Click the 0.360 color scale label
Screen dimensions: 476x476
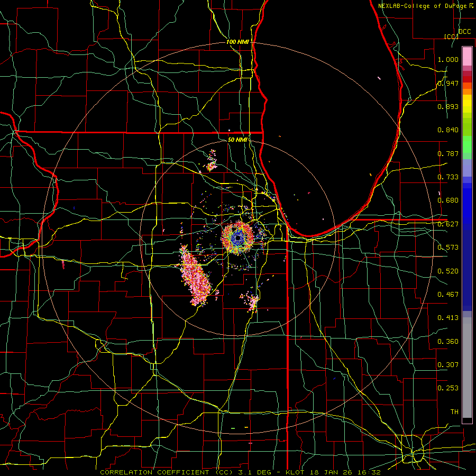tap(448, 342)
